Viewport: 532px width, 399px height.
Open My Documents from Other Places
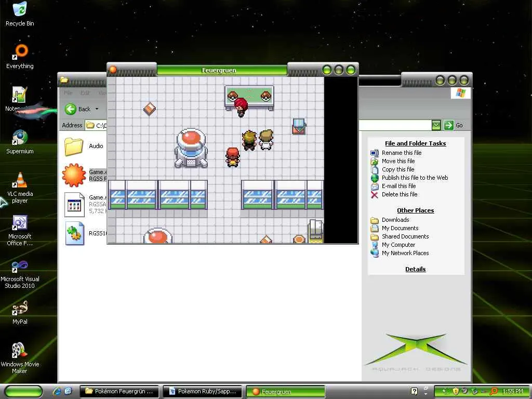click(x=400, y=228)
